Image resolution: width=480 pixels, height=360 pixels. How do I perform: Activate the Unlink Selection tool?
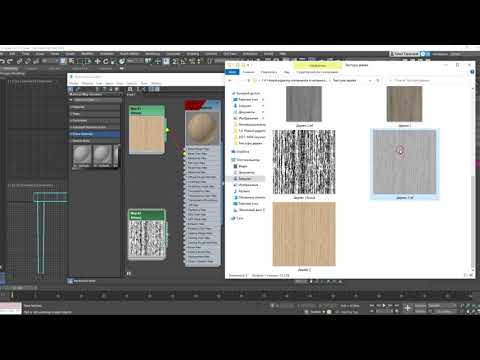coord(28,61)
